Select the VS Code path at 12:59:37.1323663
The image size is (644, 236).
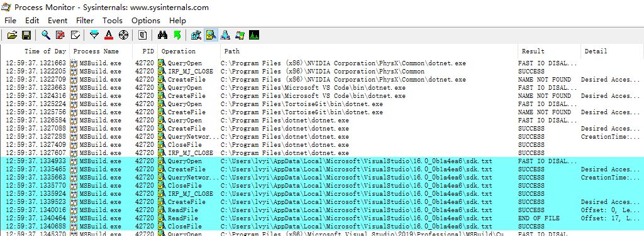point(313,88)
